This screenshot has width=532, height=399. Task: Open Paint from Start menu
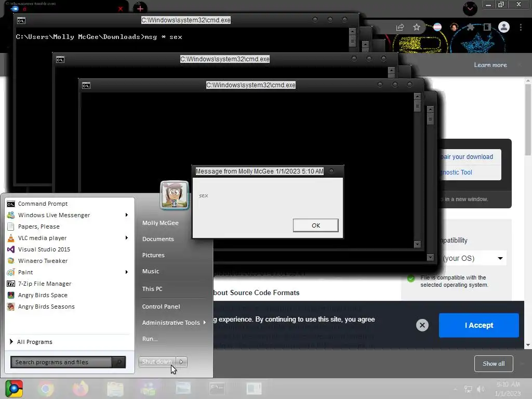click(70, 272)
